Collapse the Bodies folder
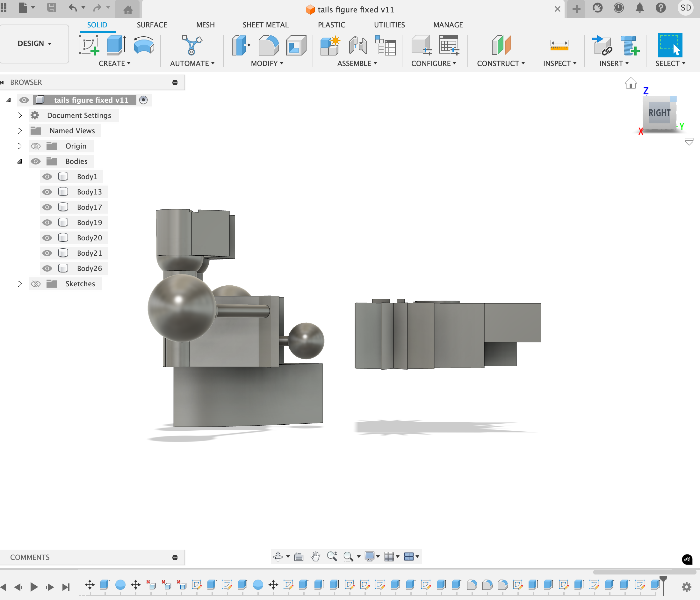This screenshot has height=600, width=700. point(19,161)
